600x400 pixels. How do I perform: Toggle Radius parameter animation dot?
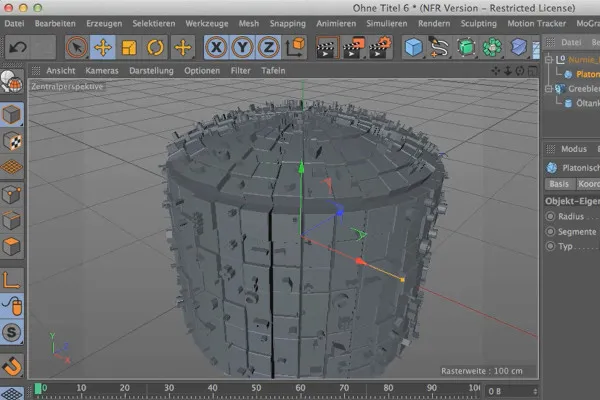(550, 215)
